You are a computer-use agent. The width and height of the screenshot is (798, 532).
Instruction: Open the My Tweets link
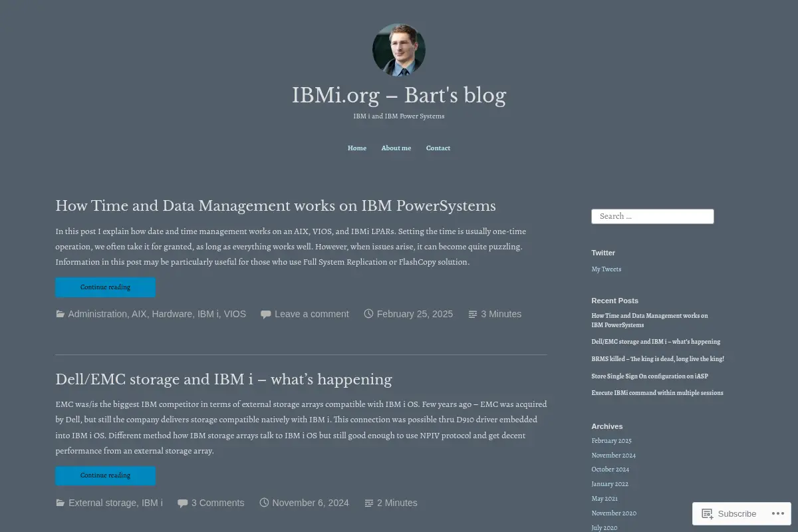606,269
